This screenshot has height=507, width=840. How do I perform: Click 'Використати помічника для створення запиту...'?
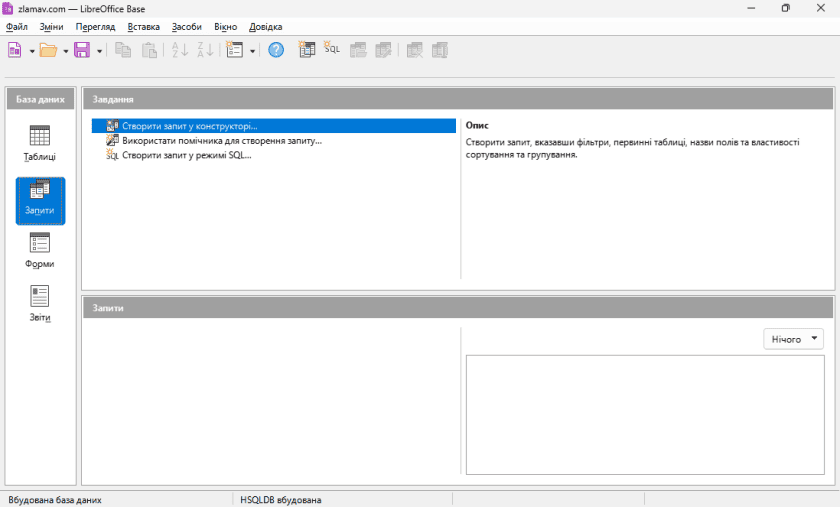click(x=221, y=141)
